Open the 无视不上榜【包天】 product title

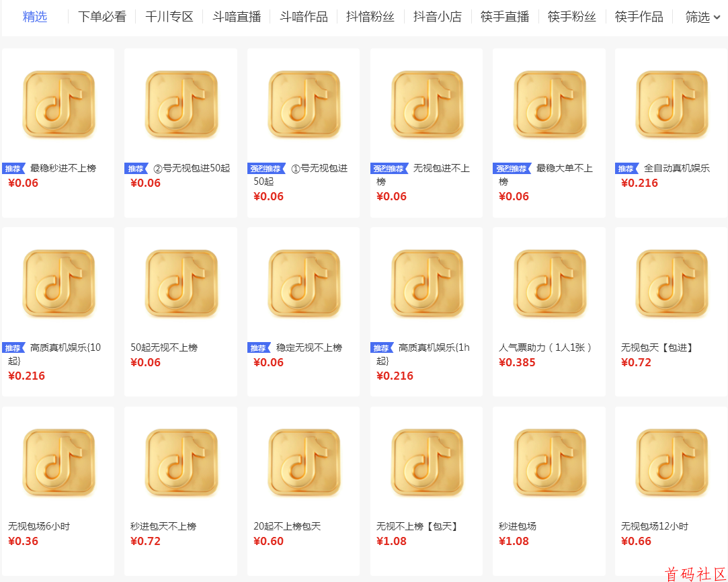(417, 526)
